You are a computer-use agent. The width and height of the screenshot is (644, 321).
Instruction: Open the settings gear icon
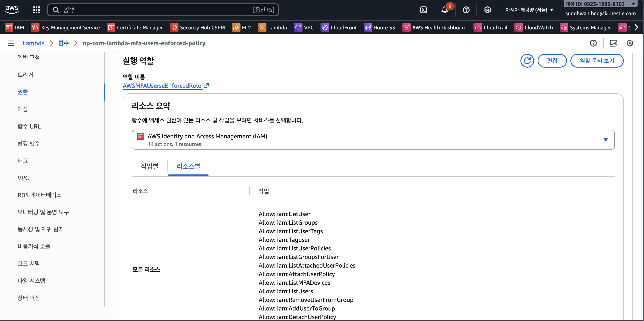click(487, 10)
